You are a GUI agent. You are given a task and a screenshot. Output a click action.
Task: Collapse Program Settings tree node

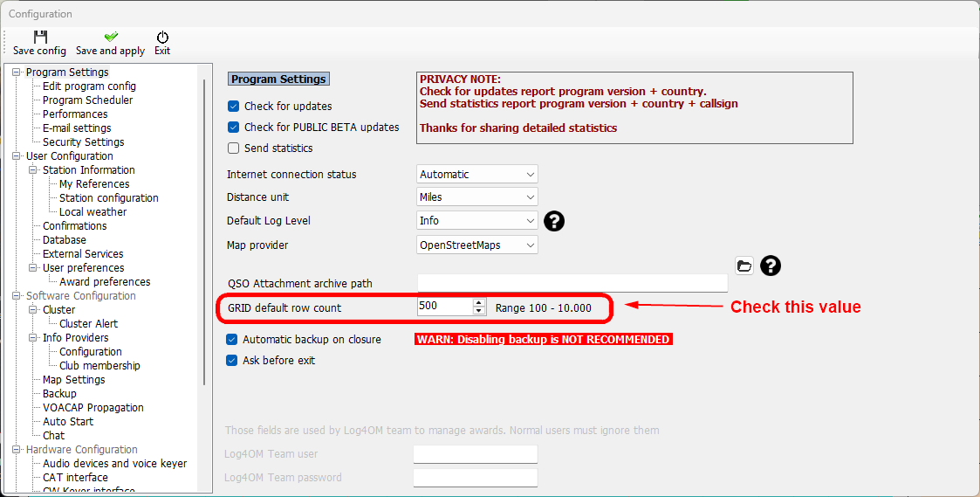(x=17, y=72)
